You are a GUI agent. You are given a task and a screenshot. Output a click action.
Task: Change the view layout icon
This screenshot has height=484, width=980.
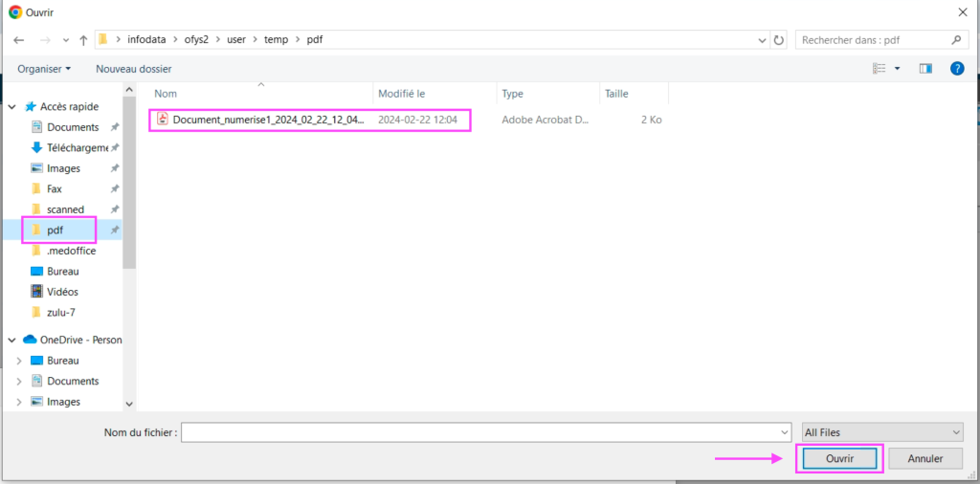(880, 68)
